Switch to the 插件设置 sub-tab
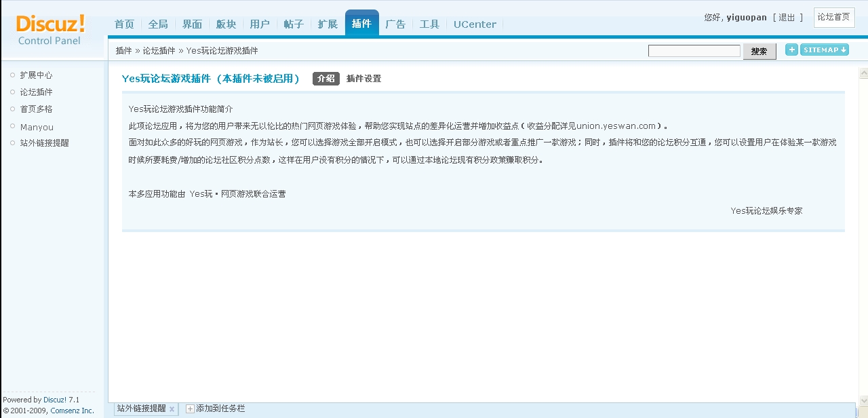Screen dimensions: 868x418 coord(363,79)
